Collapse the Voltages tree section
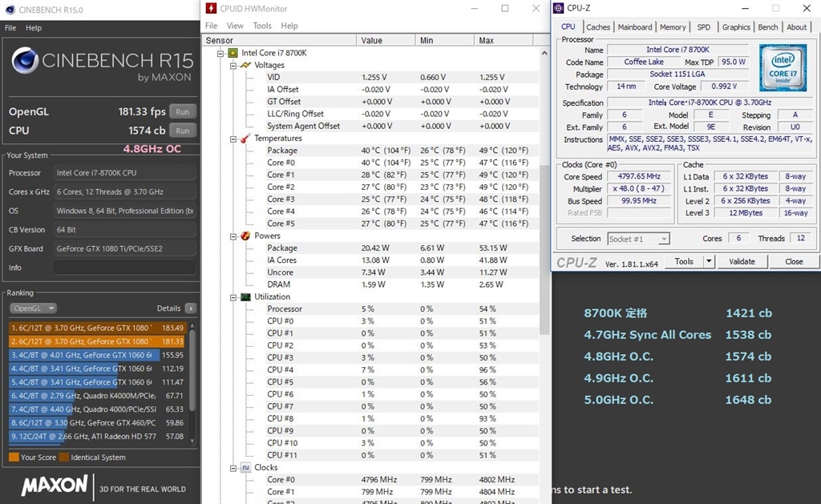821x504 pixels. 233,66
